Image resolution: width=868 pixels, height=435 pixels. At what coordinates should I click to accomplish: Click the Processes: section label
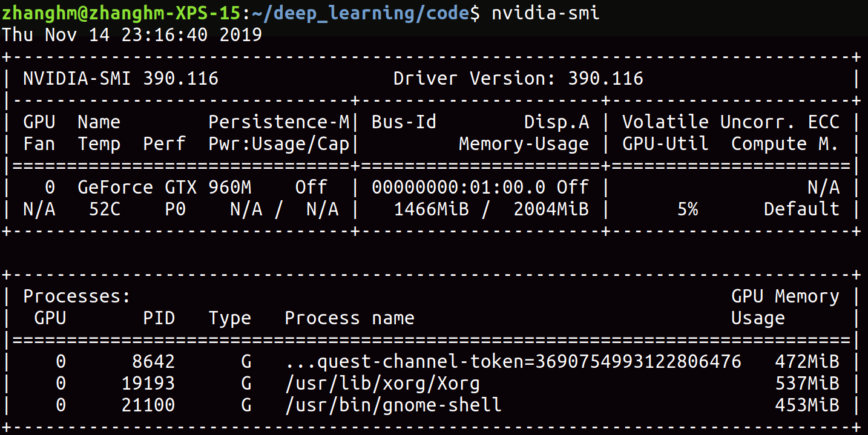pyautogui.click(x=77, y=296)
